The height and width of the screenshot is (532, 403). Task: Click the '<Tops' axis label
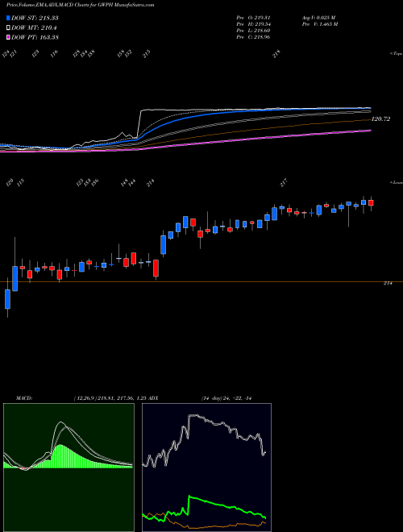tap(397, 54)
